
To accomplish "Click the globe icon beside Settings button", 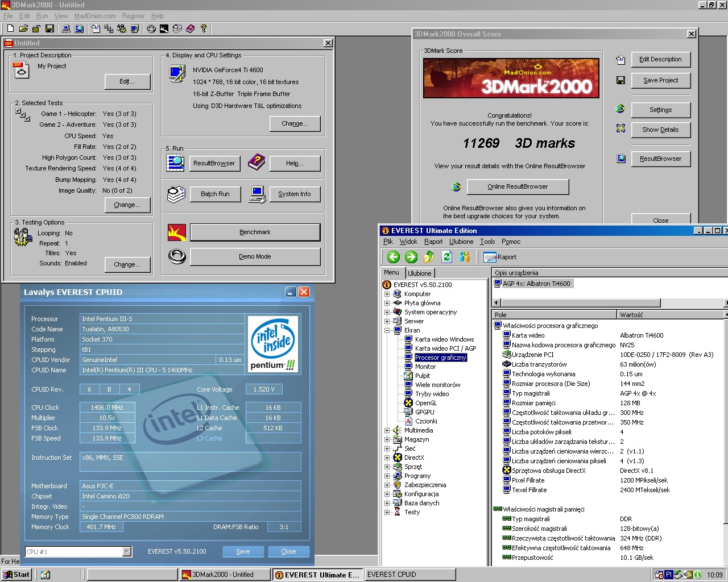I will [x=621, y=109].
